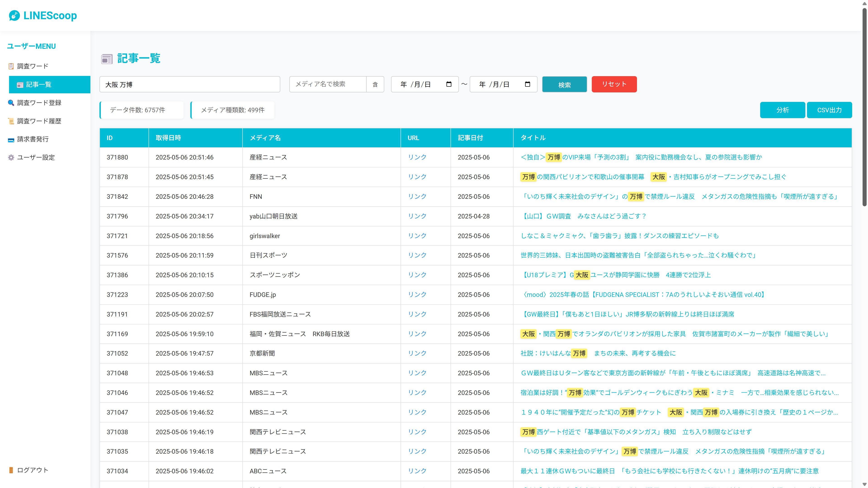Open the end date calendar picker

coord(528,84)
